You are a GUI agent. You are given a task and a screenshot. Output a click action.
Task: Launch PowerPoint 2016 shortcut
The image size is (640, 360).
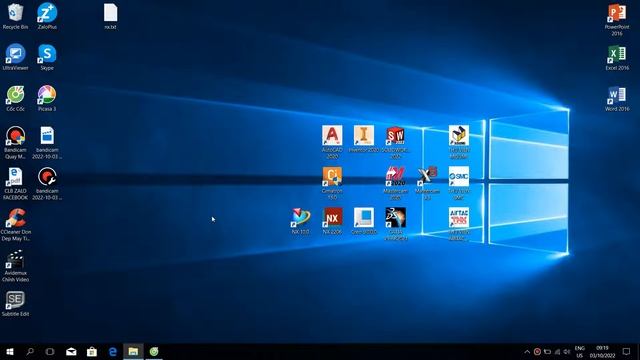[617, 20]
